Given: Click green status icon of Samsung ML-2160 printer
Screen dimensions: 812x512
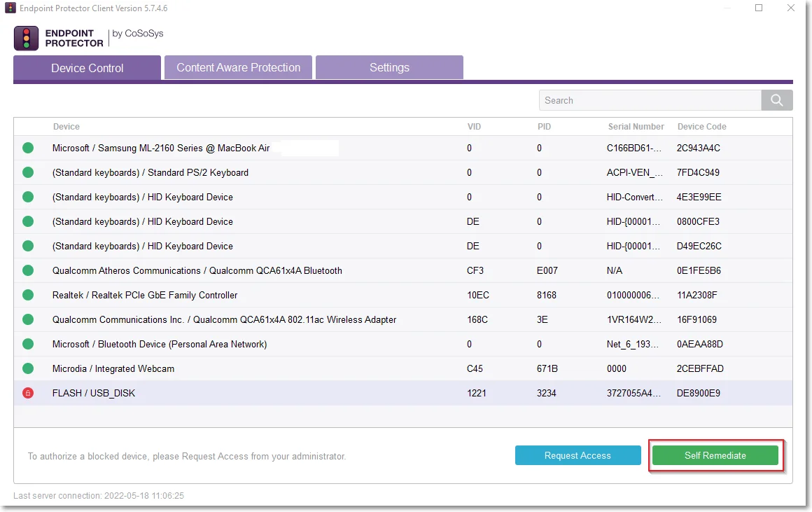Looking at the screenshot, I should tap(28, 148).
